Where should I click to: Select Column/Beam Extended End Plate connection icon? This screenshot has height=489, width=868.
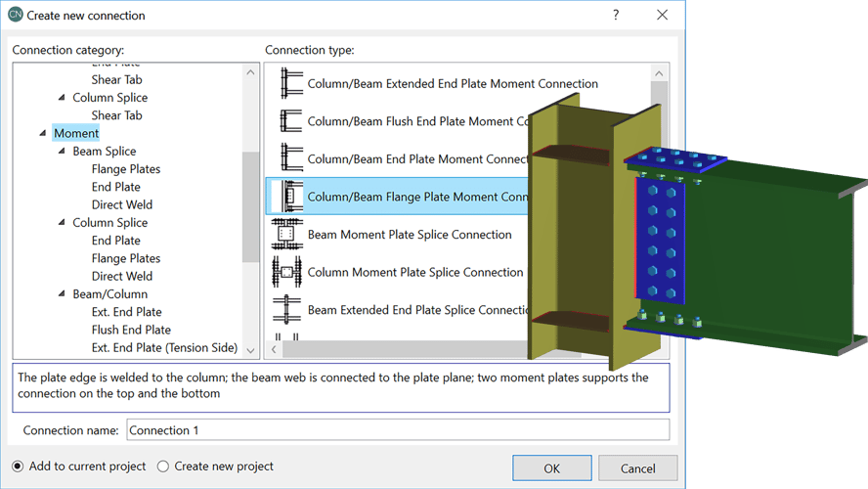289,84
